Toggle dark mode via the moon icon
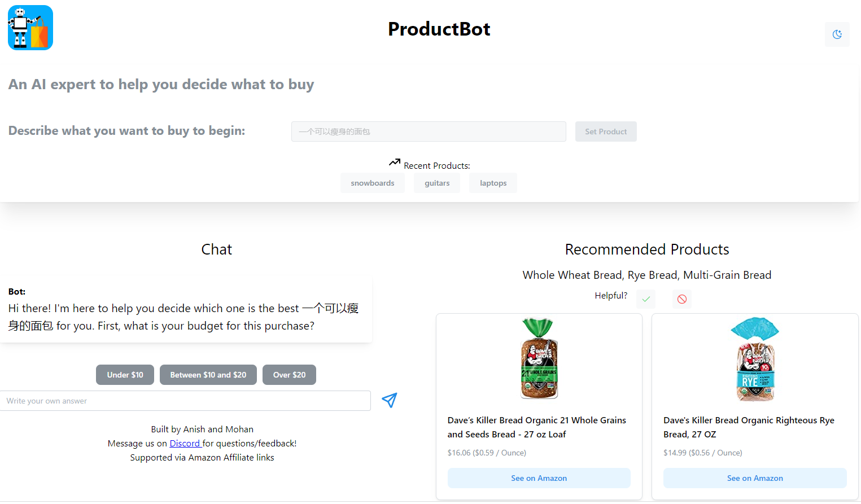The height and width of the screenshot is (504, 861). coord(837,34)
